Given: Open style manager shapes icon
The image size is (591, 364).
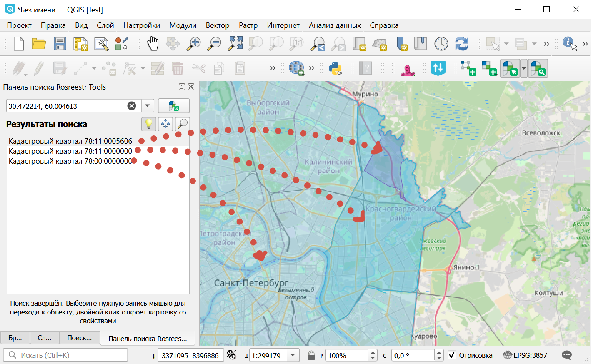Looking at the screenshot, I should (121, 44).
